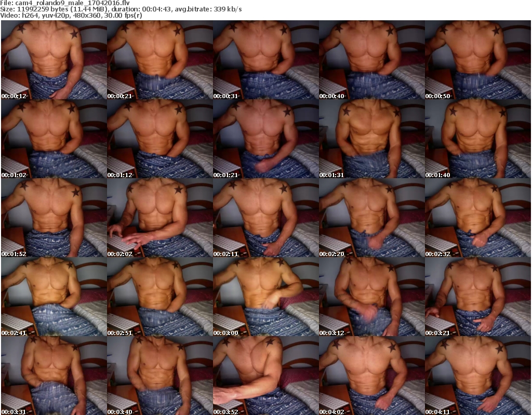Viewport: 532px width, 415px height.
Task: Select the thumbnail stamped 00:01:52
Action: [x=54, y=218]
